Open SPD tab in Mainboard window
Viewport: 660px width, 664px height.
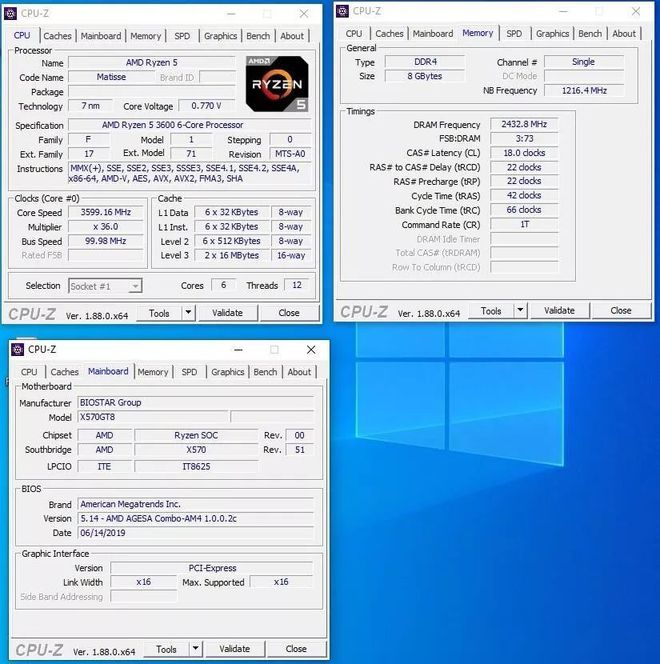tap(189, 372)
